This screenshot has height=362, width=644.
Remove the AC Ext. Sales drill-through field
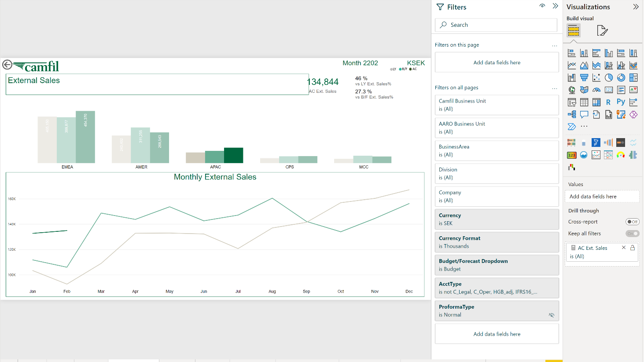[624, 248]
